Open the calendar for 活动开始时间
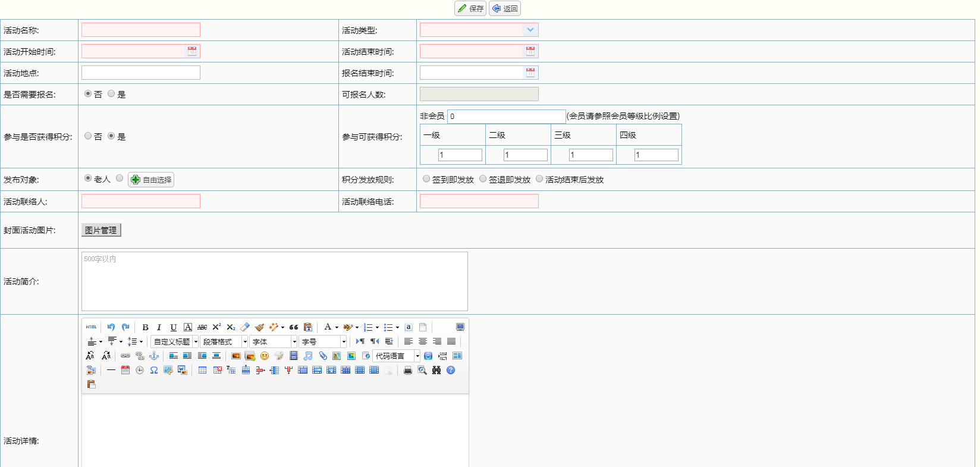 coord(192,51)
